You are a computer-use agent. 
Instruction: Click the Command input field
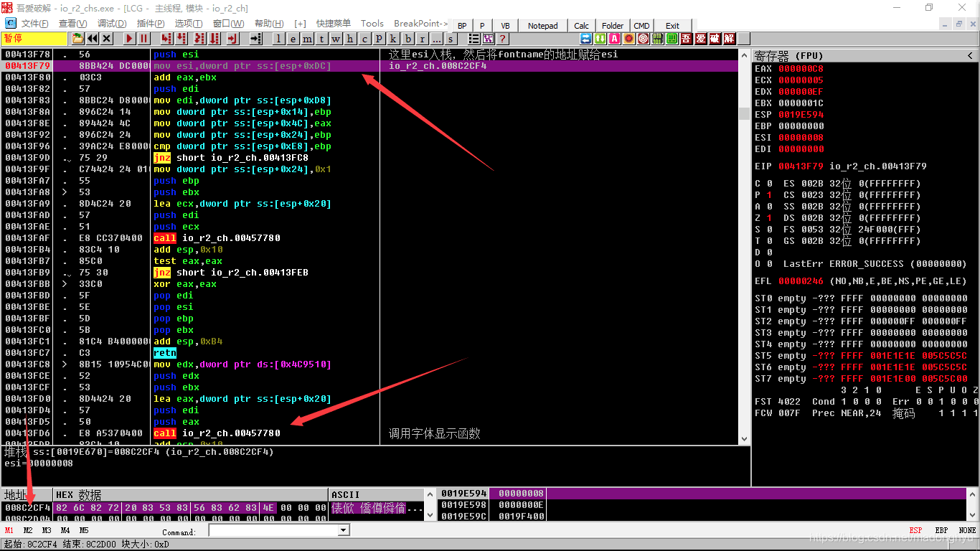point(273,530)
